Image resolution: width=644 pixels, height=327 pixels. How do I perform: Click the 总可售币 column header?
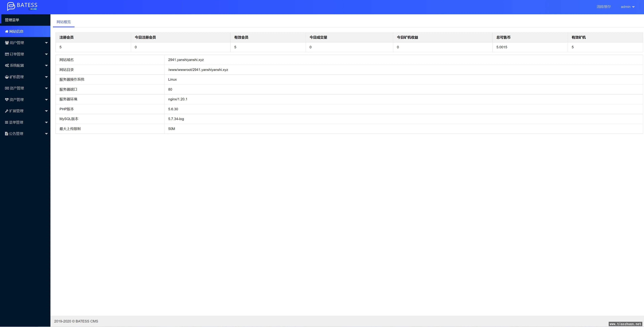click(503, 37)
